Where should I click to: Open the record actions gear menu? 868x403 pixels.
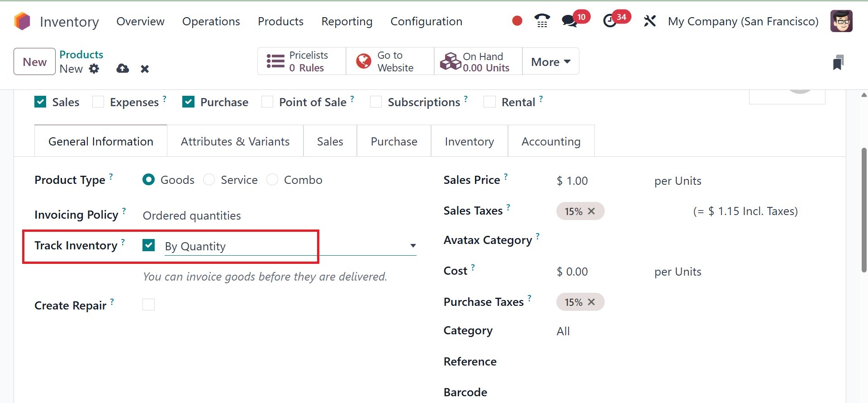(x=94, y=69)
